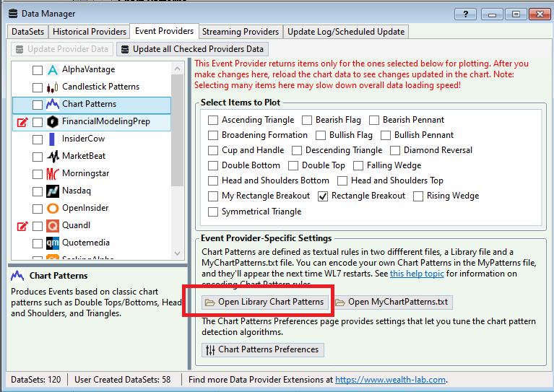Check the Candlestick Patterns provider checkbox
554x392 pixels.
(38, 87)
